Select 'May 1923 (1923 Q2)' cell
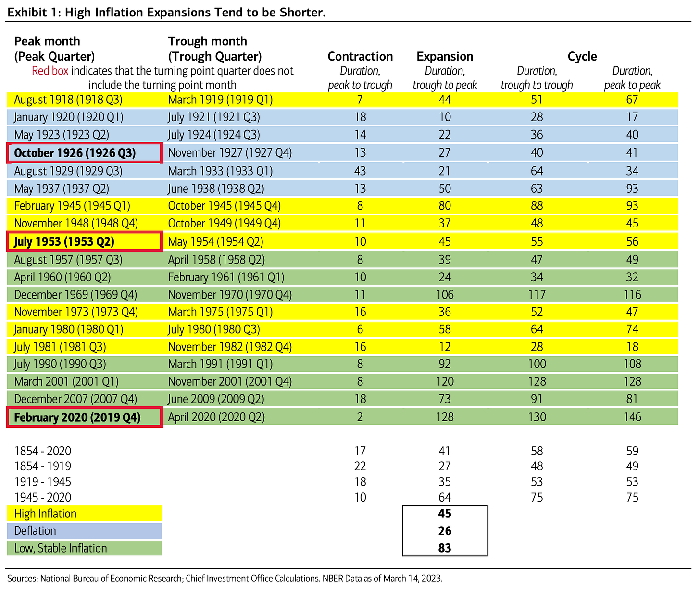Screen dimensions: 700x592 62,134
